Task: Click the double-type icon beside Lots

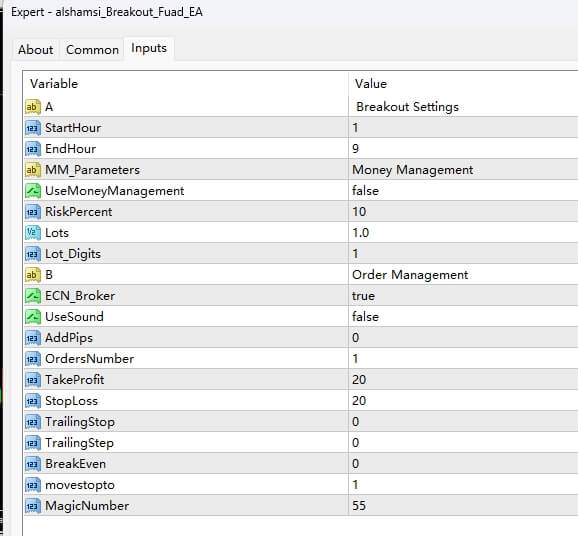Action: (x=32, y=233)
